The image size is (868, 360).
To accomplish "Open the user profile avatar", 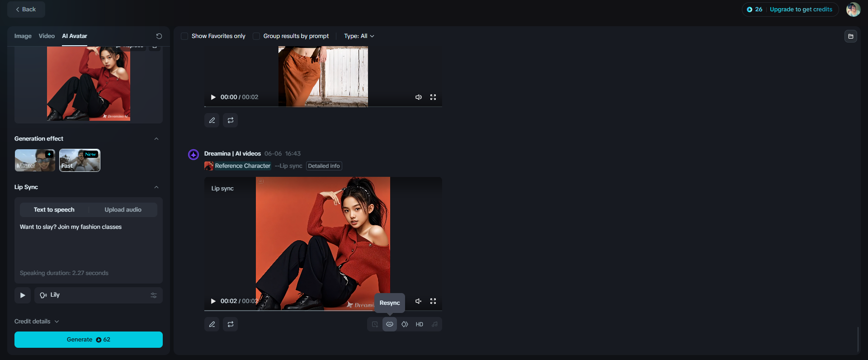I will click(x=853, y=9).
